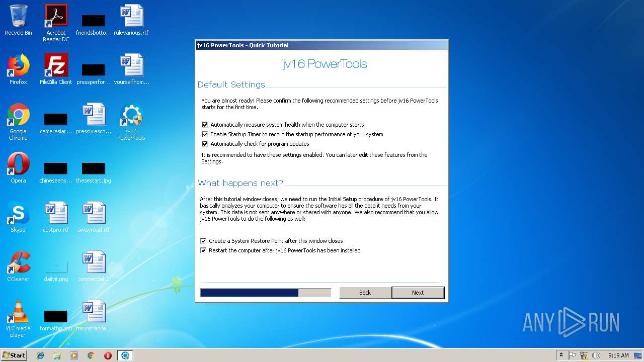
Task: Click the 9:19 AM clock
Action: (618, 355)
